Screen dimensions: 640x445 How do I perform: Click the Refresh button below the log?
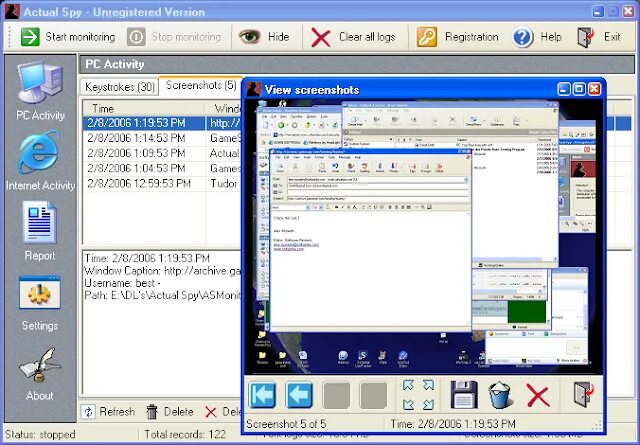click(108, 412)
